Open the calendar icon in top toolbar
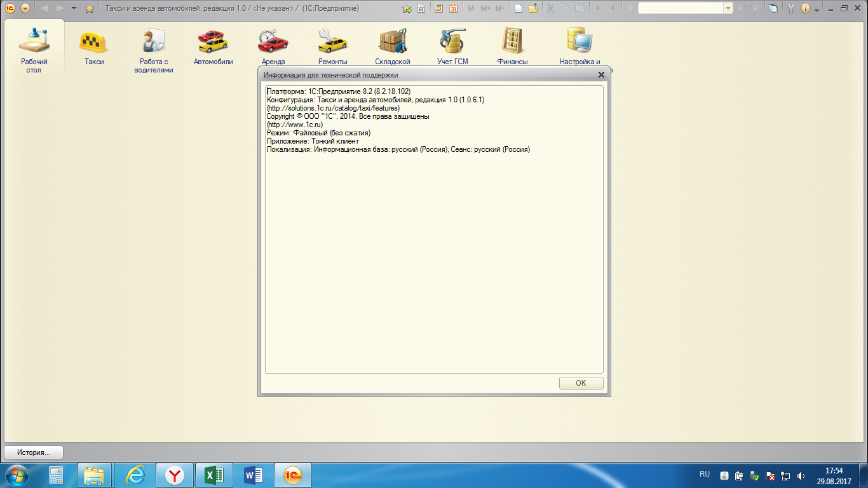 [x=453, y=8]
